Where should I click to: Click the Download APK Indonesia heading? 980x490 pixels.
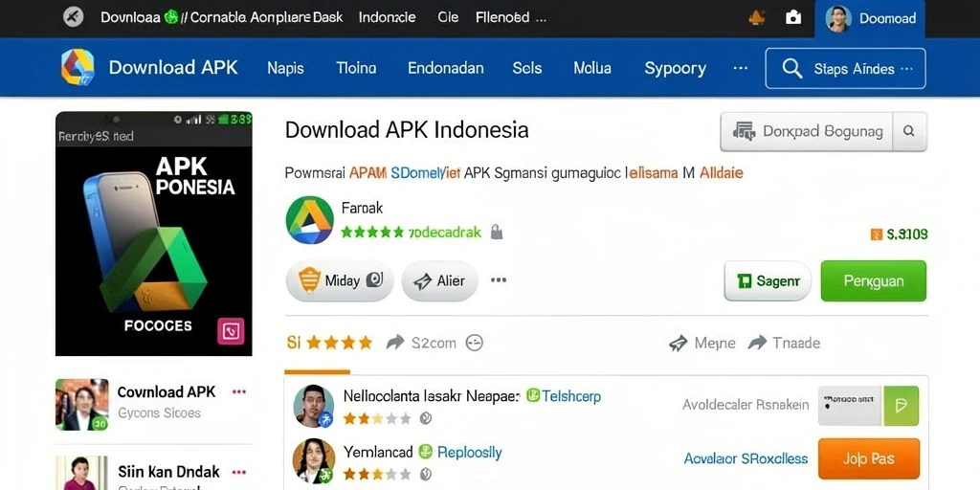tap(407, 130)
